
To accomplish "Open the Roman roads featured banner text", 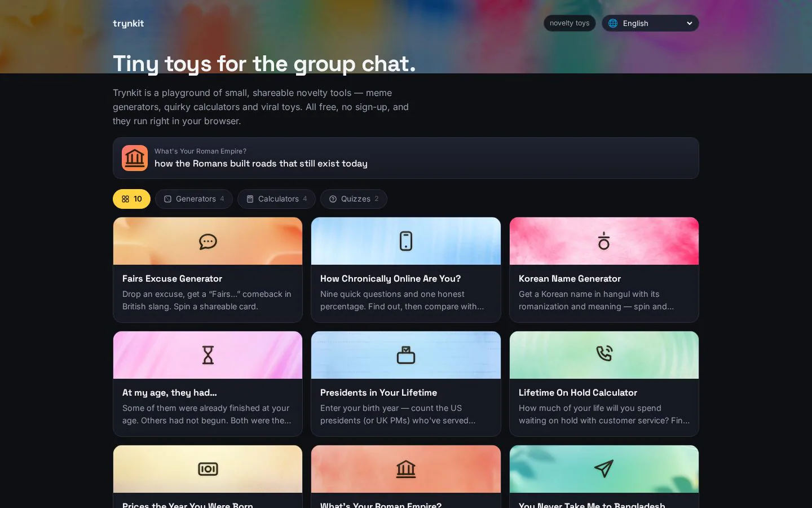I will 261,164.
